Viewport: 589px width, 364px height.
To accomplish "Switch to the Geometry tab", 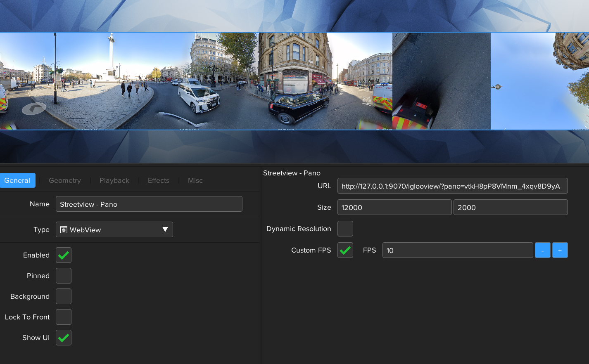I will (x=65, y=180).
